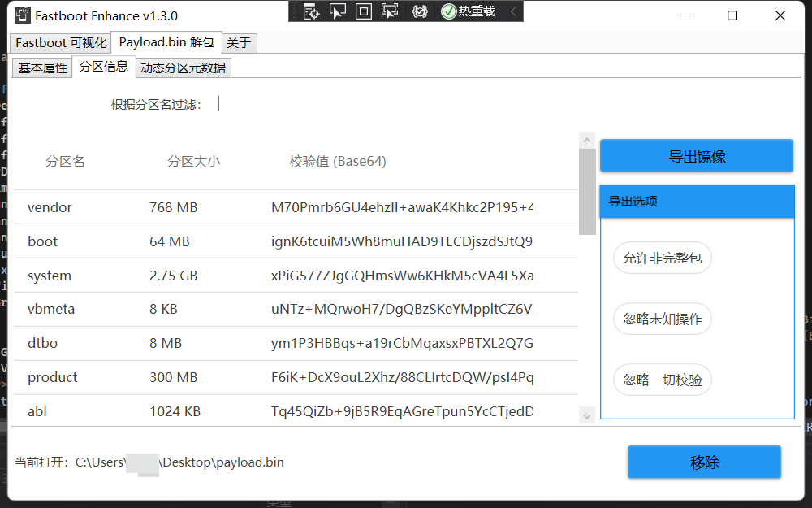Select the dtbo partition row
812x508 pixels.
pos(296,344)
